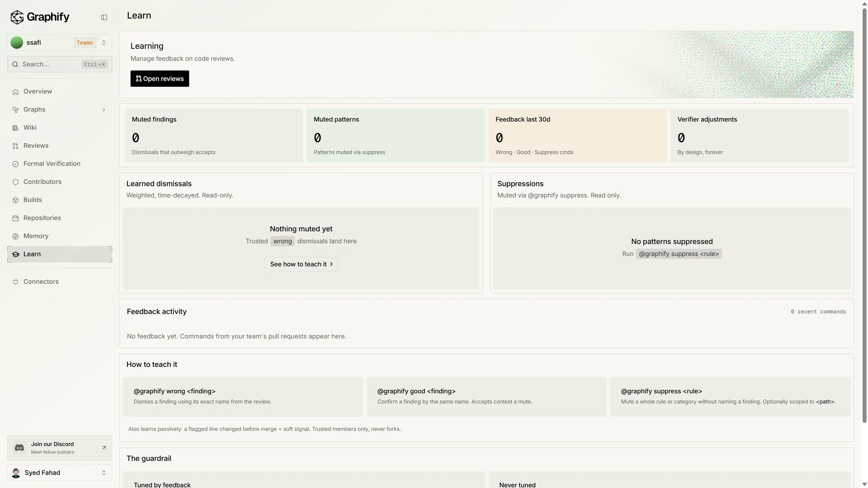
Task: Focus the Search input field
Action: coord(60,64)
